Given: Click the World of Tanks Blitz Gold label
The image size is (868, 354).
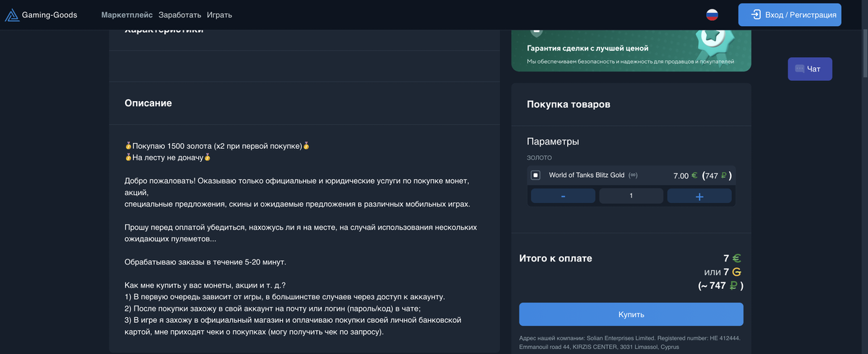Looking at the screenshot, I should pyautogui.click(x=587, y=176).
